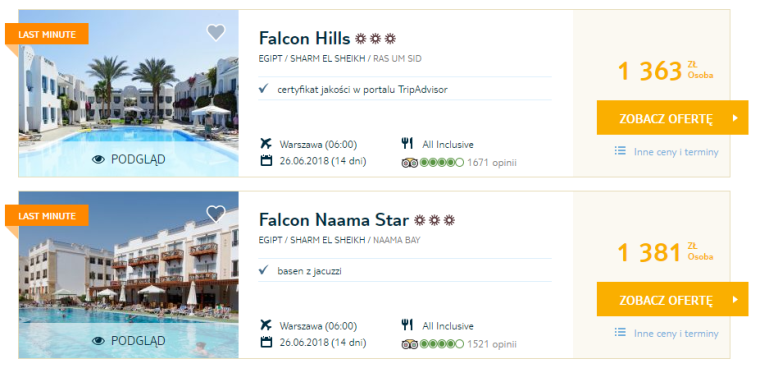The image size is (760, 368).
Task: Expand Inne ceny i terminy for Falcon Hills
Action: pyautogui.click(x=676, y=152)
